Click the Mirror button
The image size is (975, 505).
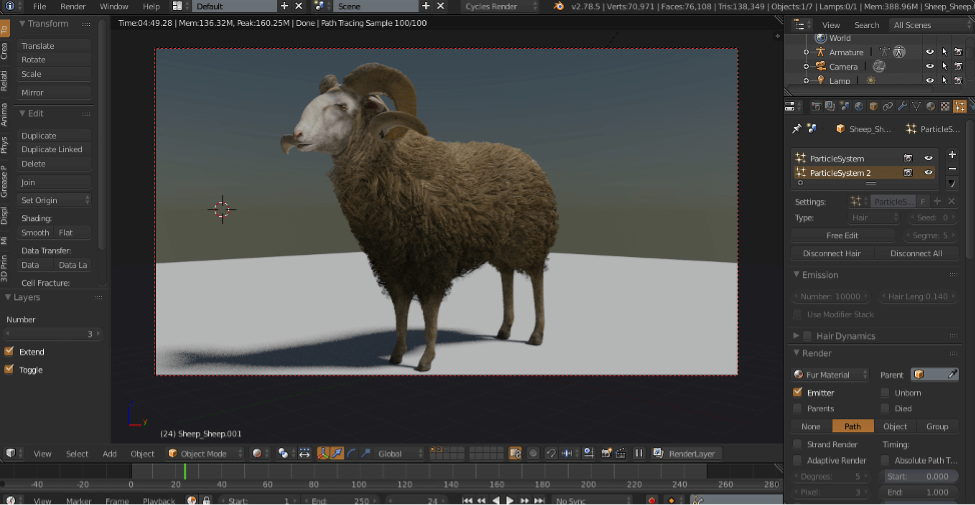click(x=54, y=93)
